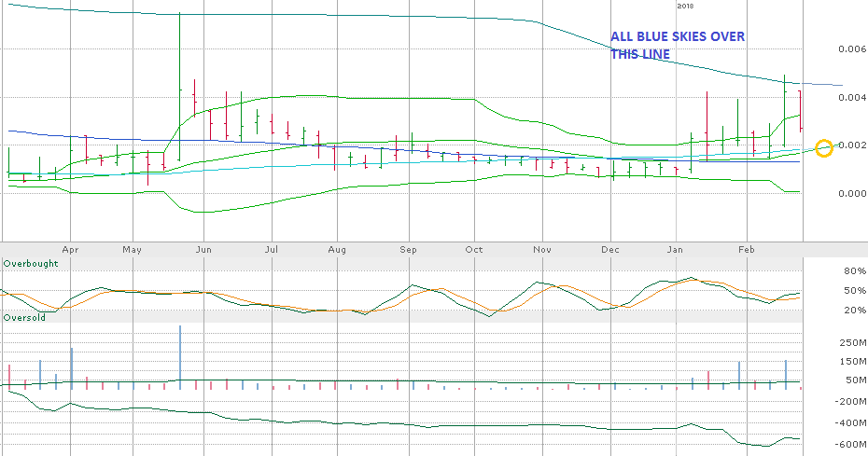Click the yellow circle marker on price line

[x=824, y=147]
